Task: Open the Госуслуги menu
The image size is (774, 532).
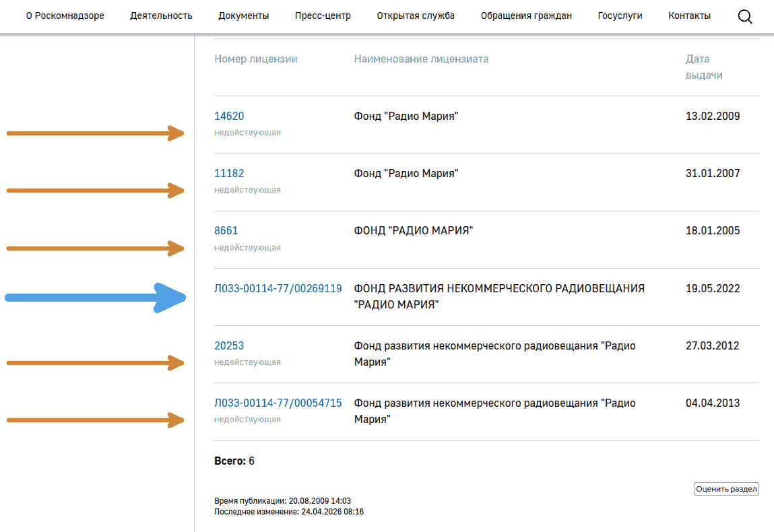Action: 620,15
